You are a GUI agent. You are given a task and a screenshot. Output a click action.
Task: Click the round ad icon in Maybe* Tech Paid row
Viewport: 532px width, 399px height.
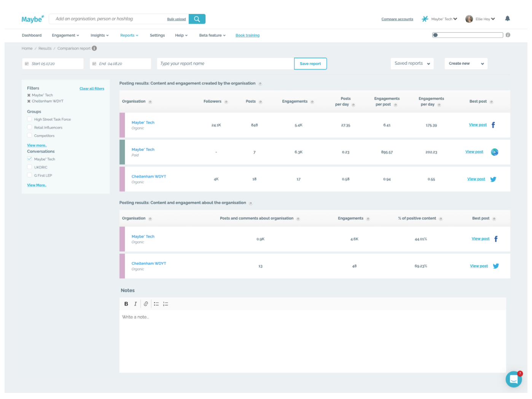coord(495,152)
